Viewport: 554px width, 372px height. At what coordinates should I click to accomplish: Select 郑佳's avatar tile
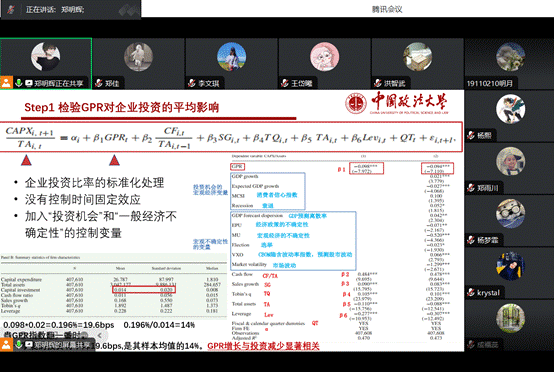138,57
